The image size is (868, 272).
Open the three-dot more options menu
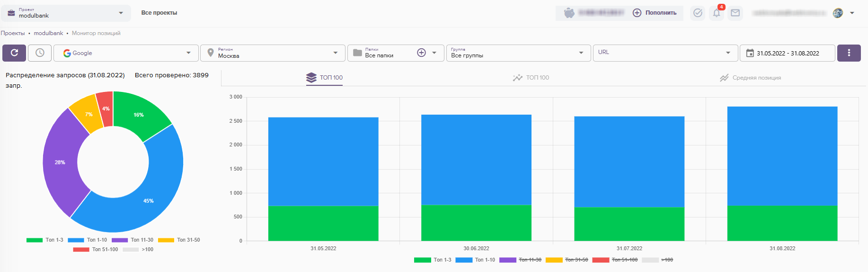[x=849, y=53]
